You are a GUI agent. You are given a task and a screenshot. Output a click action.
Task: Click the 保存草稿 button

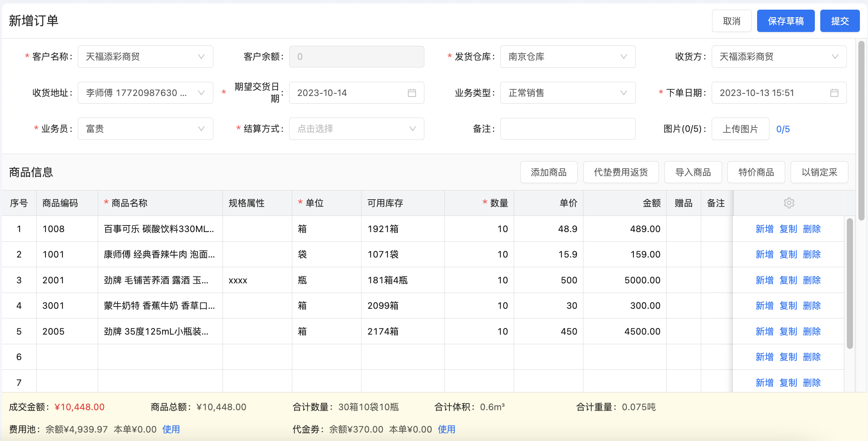click(786, 21)
